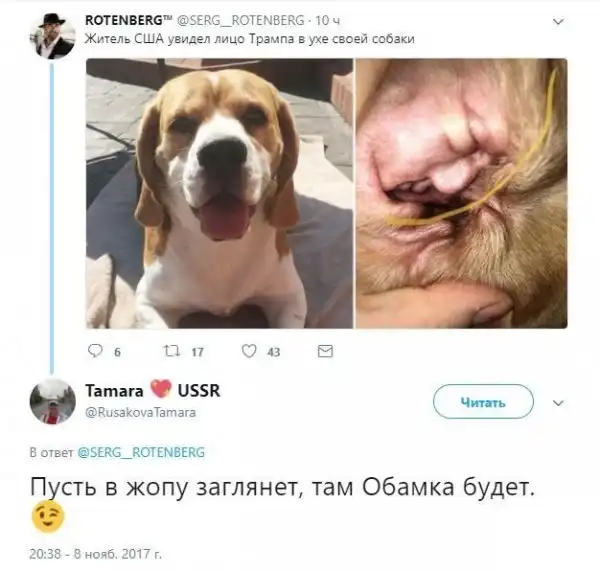Follow Tamara with the Читать button
The width and height of the screenshot is (600, 571).
click(x=483, y=401)
